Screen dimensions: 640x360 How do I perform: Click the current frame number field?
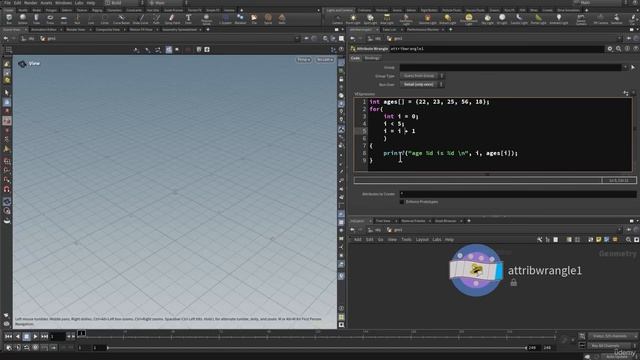57,337
